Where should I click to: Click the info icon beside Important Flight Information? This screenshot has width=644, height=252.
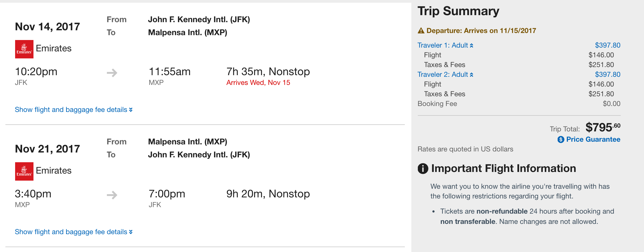click(423, 168)
